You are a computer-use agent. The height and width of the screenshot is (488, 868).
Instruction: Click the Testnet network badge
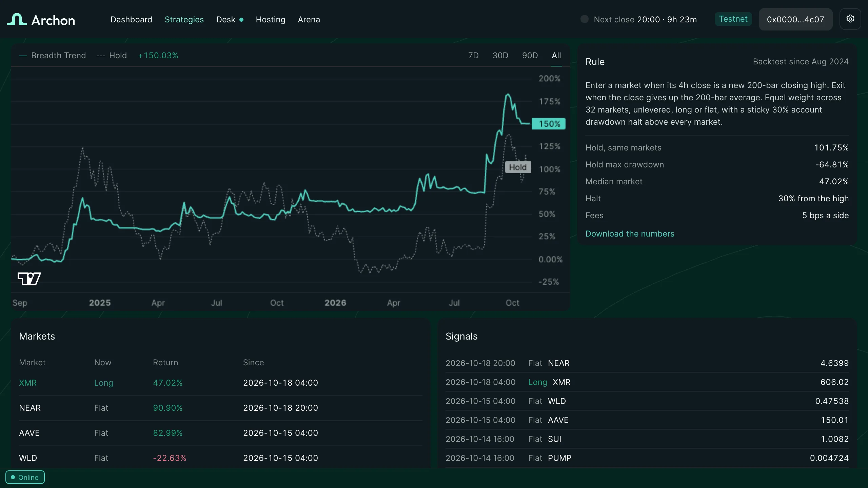click(733, 19)
